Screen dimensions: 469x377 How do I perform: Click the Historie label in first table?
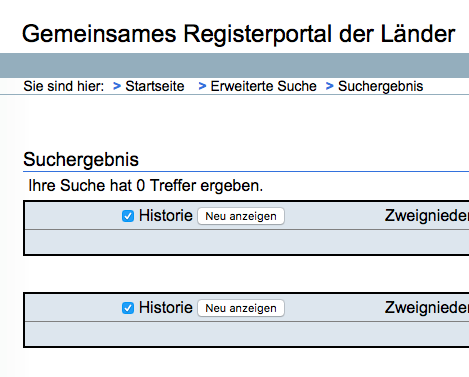coord(166,216)
